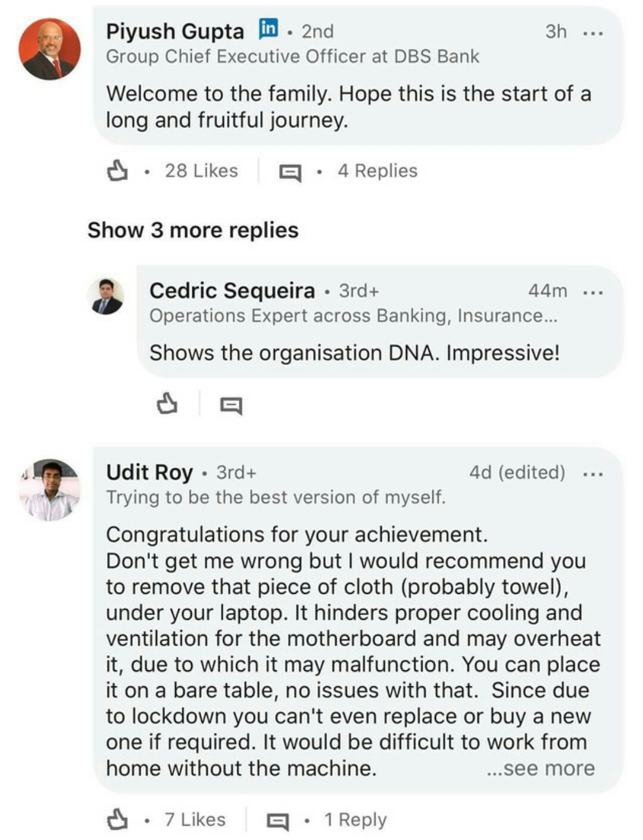Open options menu on Piyush Gupta's comment
643x840 pixels.
click(x=593, y=33)
